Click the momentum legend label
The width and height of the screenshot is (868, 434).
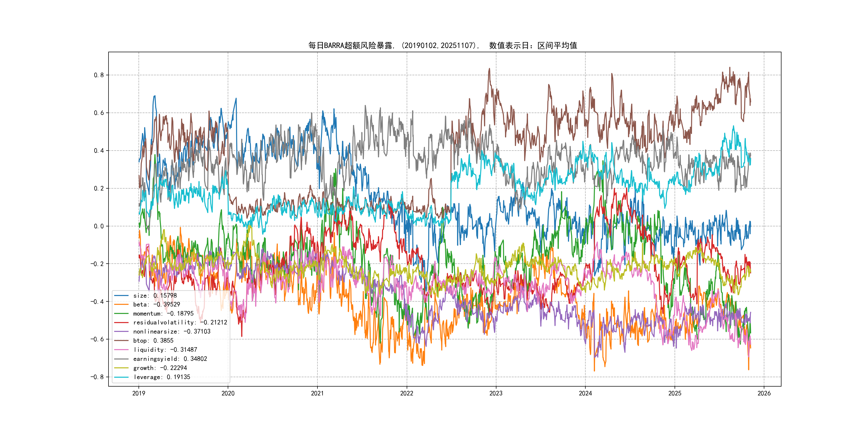click(x=163, y=313)
